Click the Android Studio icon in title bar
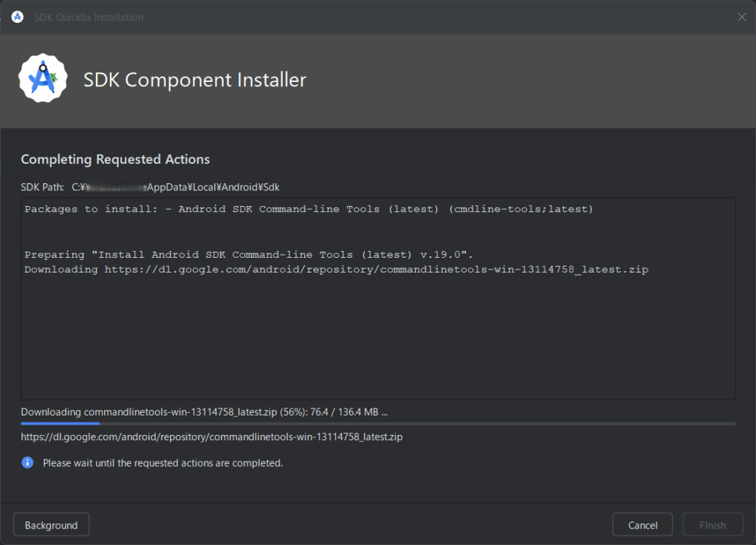This screenshot has width=756, height=545. [x=17, y=17]
